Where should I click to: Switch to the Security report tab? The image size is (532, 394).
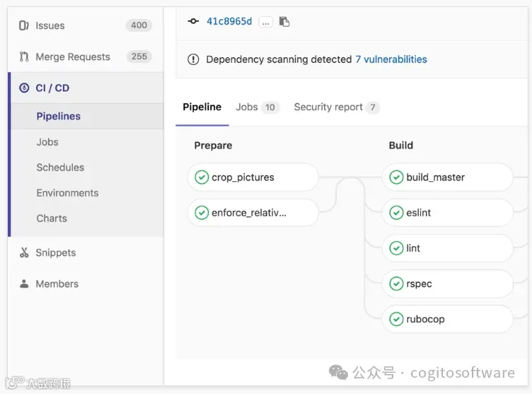(x=337, y=108)
